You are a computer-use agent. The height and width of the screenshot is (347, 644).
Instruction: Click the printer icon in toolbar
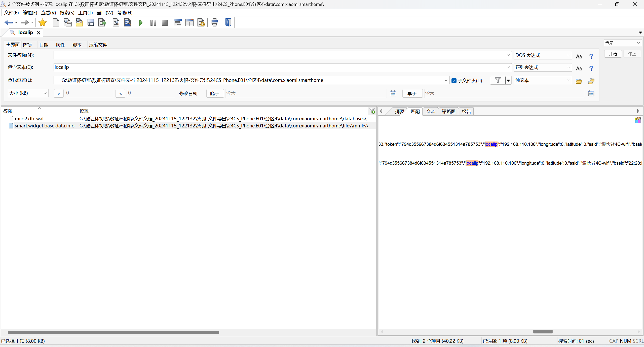214,23
